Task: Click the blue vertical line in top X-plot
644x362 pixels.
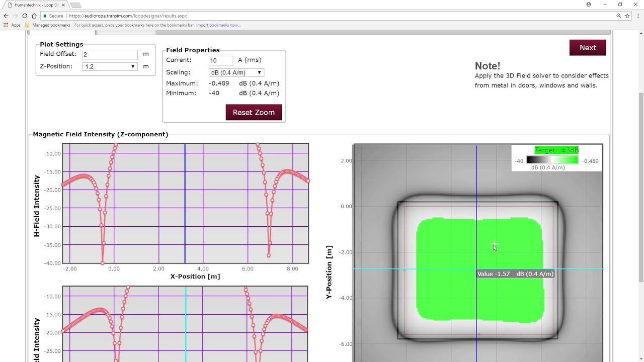Action: (185, 203)
